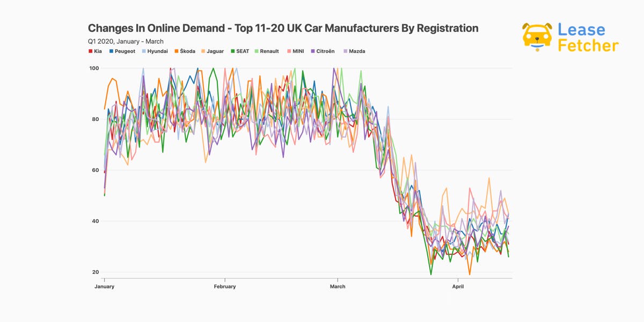Click the lavender Mazda legend swatch
Screen dimensions: 644x322
point(345,51)
